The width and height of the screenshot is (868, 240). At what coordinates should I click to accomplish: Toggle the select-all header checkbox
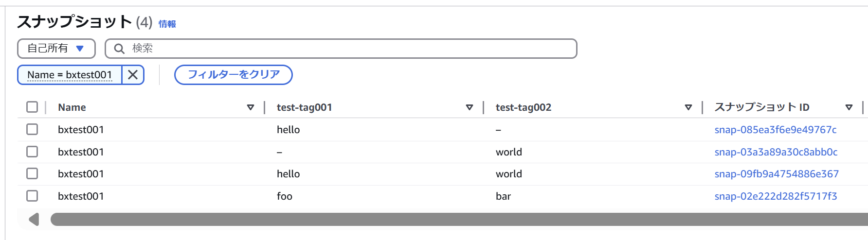(x=32, y=107)
